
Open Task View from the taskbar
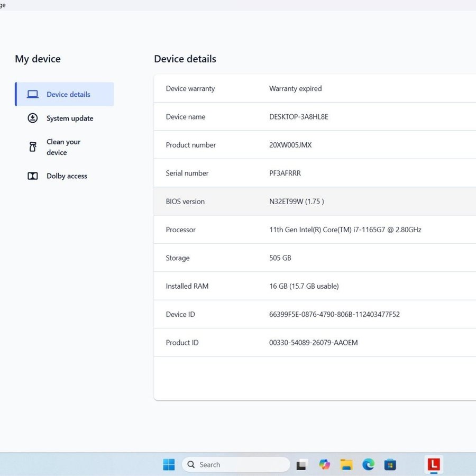(301, 464)
